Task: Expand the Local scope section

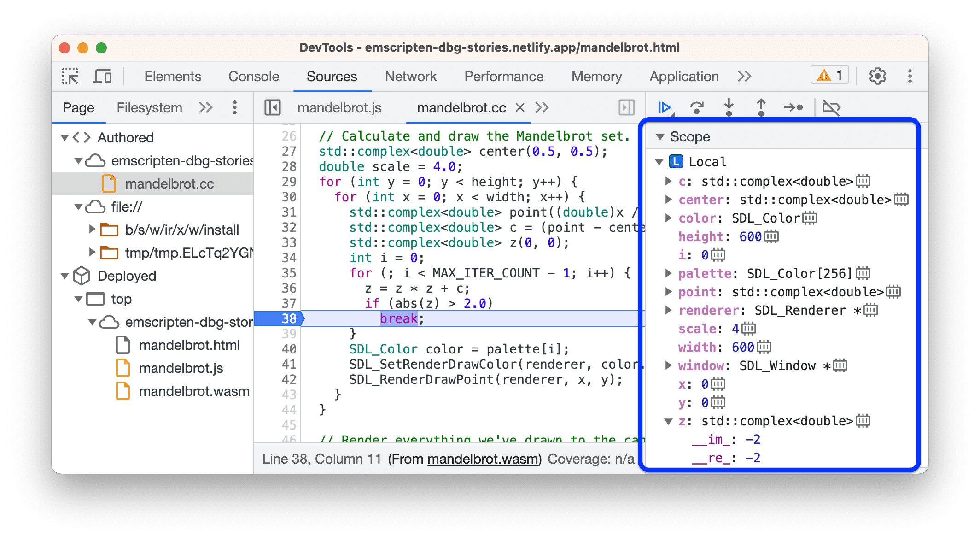Action: tap(659, 161)
